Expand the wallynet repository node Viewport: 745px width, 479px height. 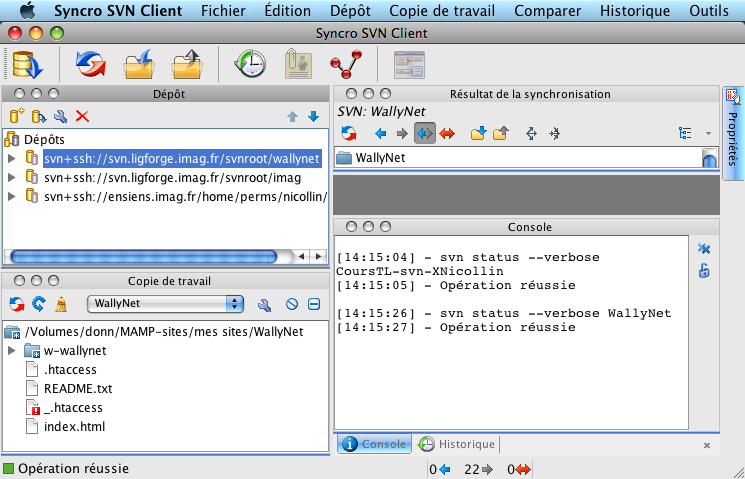[12, 158]
